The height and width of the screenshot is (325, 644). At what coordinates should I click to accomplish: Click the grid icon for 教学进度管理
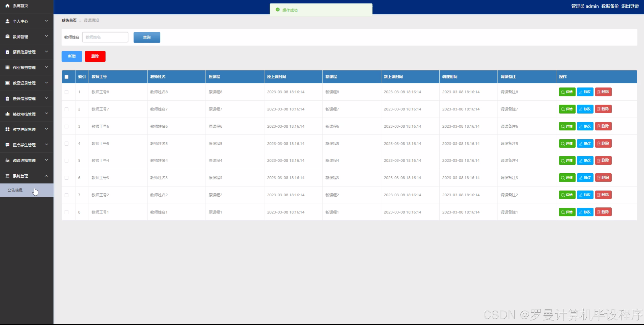coord(7,129)
